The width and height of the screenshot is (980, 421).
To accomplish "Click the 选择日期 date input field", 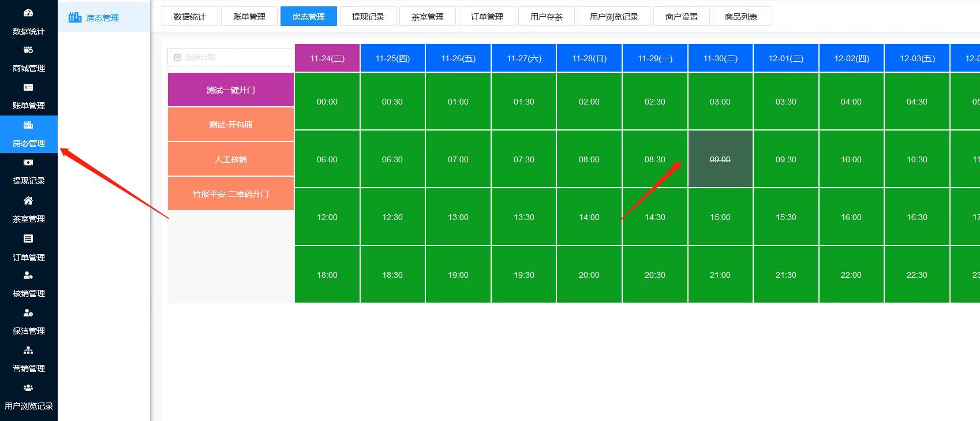I will coord(231,57).
